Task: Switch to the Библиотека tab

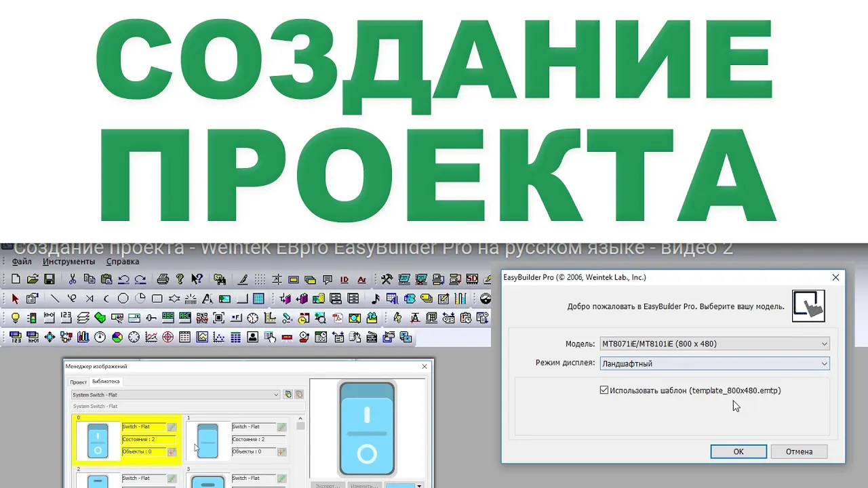Action: click(106, 382)
